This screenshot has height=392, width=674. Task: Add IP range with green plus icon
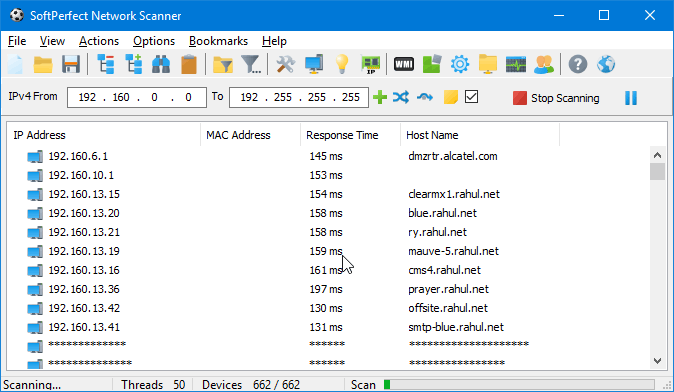[x=380, y=97]
